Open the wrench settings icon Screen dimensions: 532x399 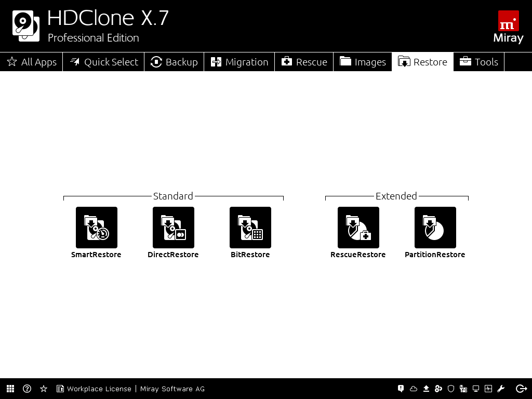tap(501, 389)
